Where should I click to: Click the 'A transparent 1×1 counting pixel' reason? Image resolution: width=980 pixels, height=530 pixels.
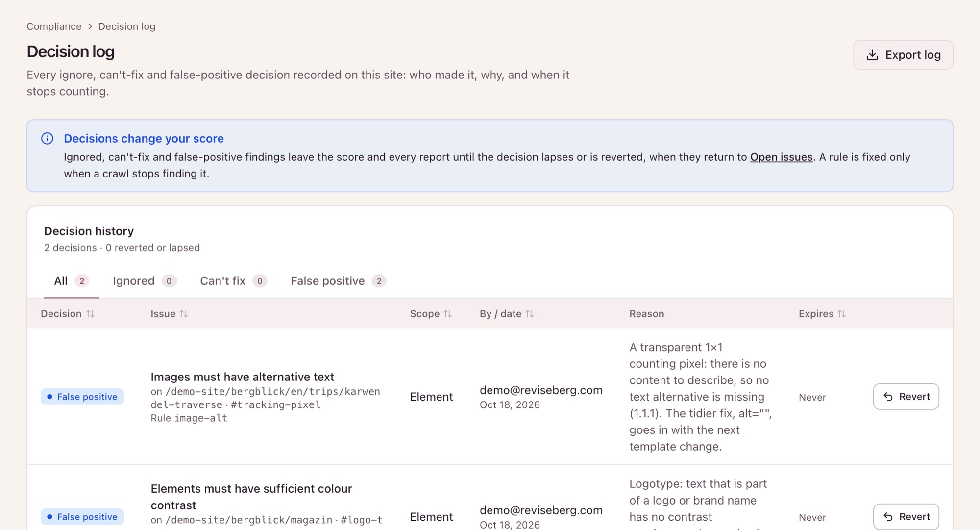(701, 397)
